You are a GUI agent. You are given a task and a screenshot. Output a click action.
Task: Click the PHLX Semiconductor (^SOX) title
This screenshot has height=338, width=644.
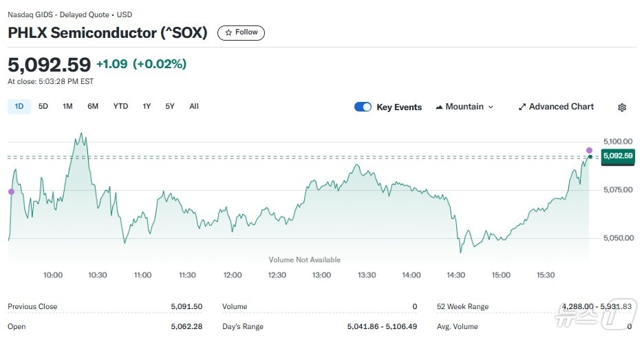point(107,32)
